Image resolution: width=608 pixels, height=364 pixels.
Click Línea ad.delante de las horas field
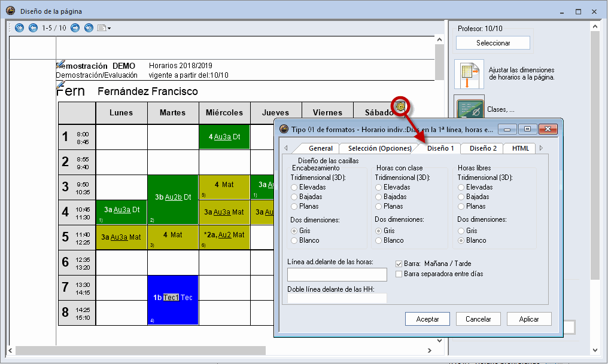[337, 274]
